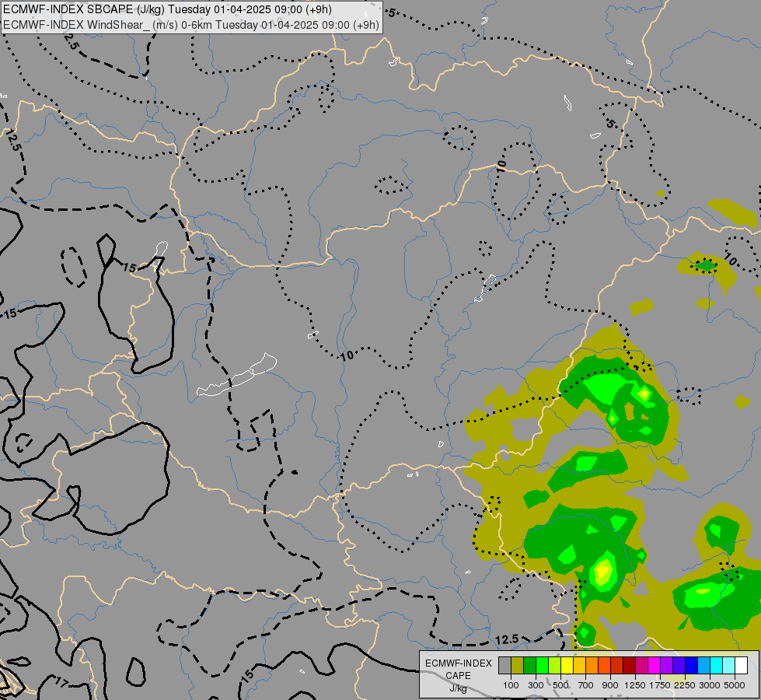Click the legend label '1250'
The width and height of the screenshot is (761, 700).
tap(635, 685)
